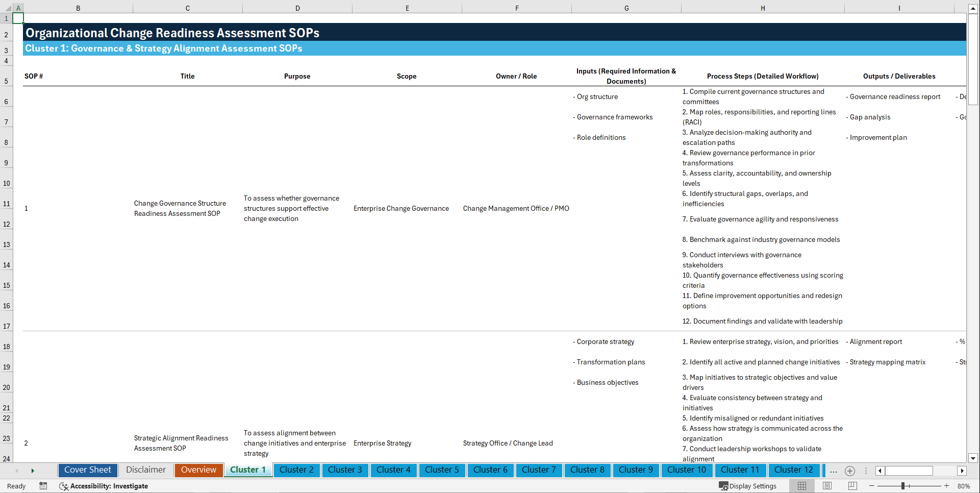Image resolution: width=980 pixels, height=493 pixels.
Task: Click the Record Macro icon in the status bar
Action: (43, 486)
